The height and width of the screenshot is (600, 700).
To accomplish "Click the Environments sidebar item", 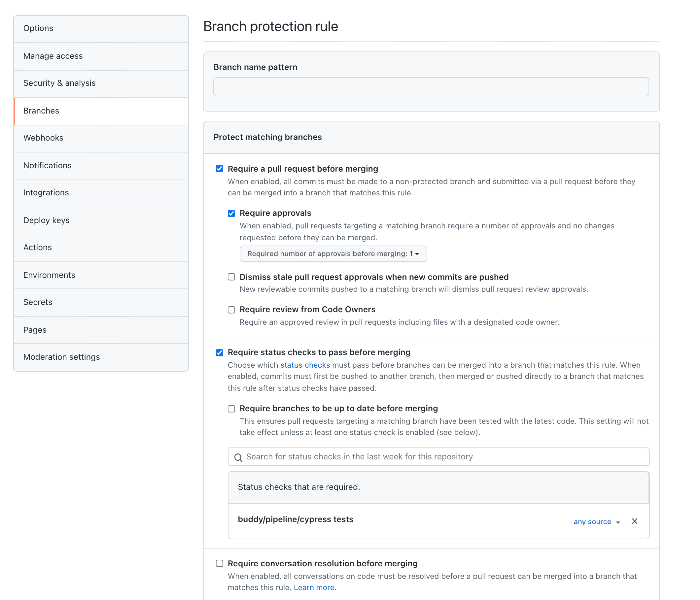I will point(50,274).
